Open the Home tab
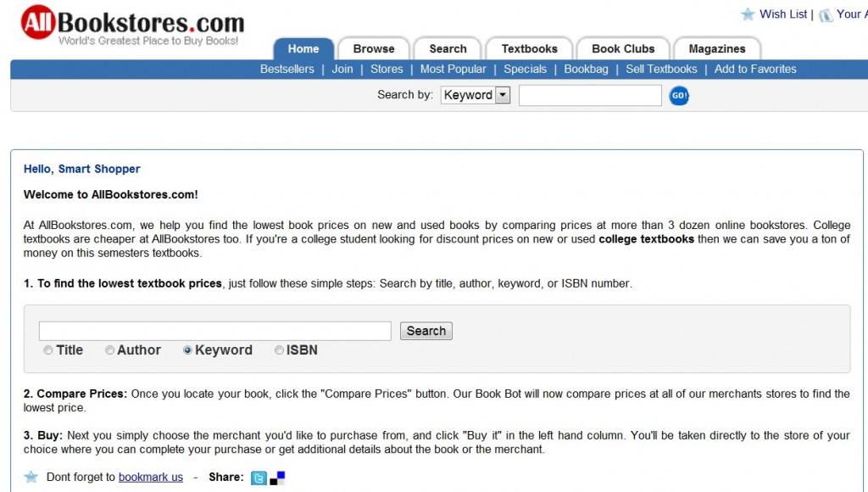868x492 pixels. coord(303,48)
